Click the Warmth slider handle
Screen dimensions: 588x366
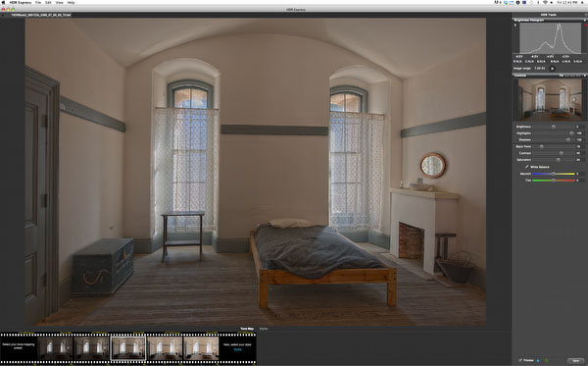(x=554, y=174)
